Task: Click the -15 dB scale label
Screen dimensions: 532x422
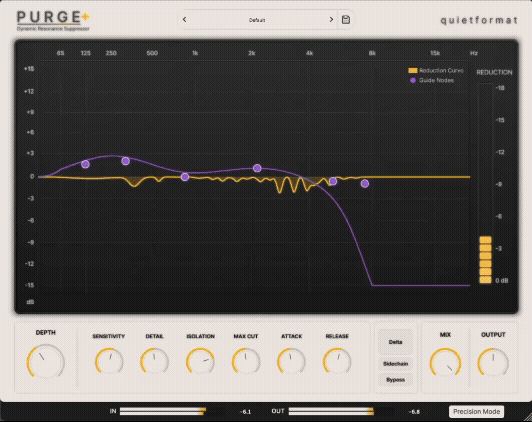Action: pyautogui.click(x=30, y=285)
